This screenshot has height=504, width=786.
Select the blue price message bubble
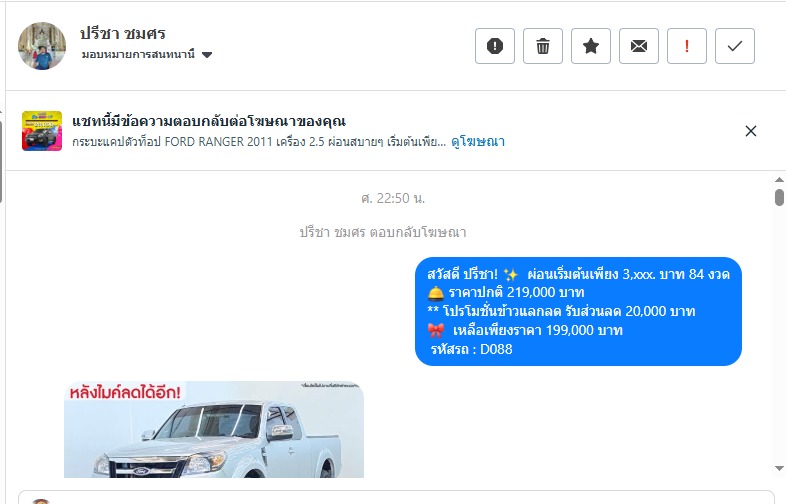pyautogui.click(x=578, y=311)
